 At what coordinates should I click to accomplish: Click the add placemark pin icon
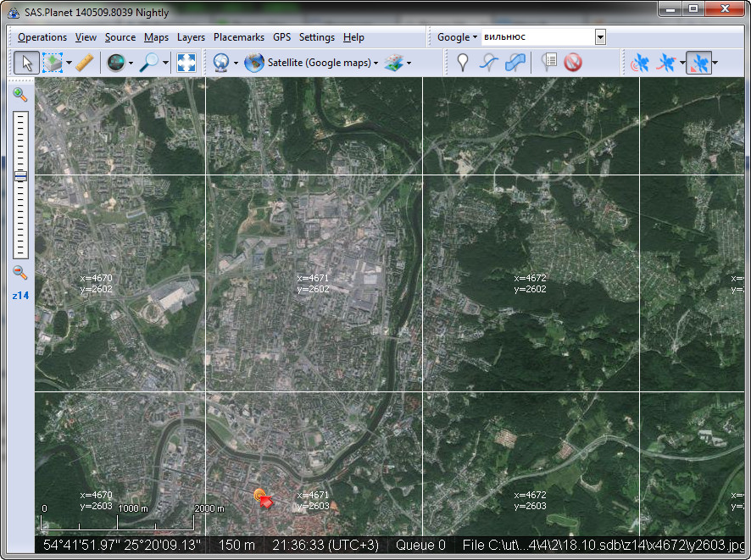pyautogui.click(x=463, y=63)
